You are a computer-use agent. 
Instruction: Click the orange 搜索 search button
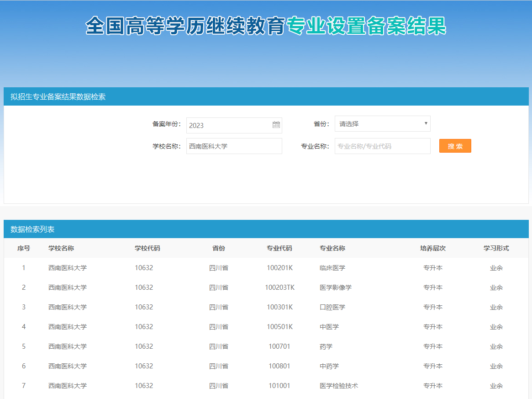click(x=455, y=146)
